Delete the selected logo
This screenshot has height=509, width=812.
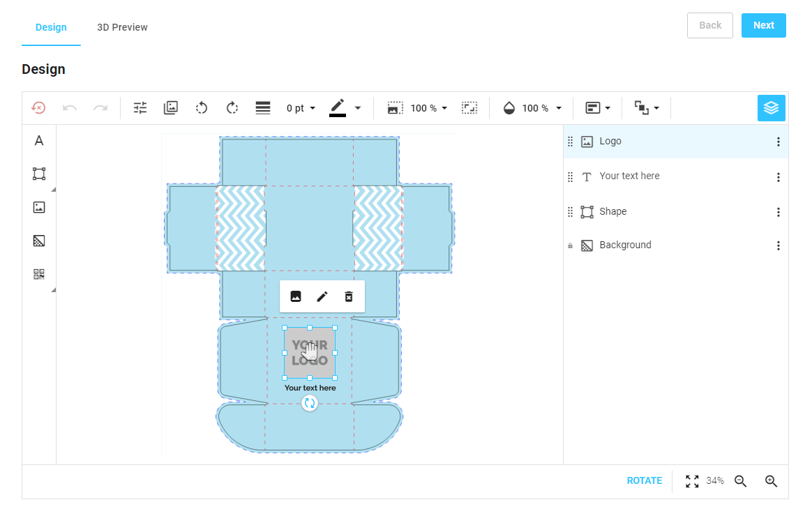(349, 296)
